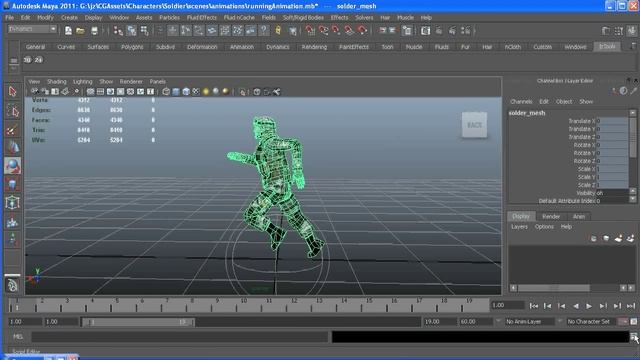The width and height of the screenshot is (640, 360).
Task: Click the New Scene icon
Action: pyautogui.click(x=68, y=31)
